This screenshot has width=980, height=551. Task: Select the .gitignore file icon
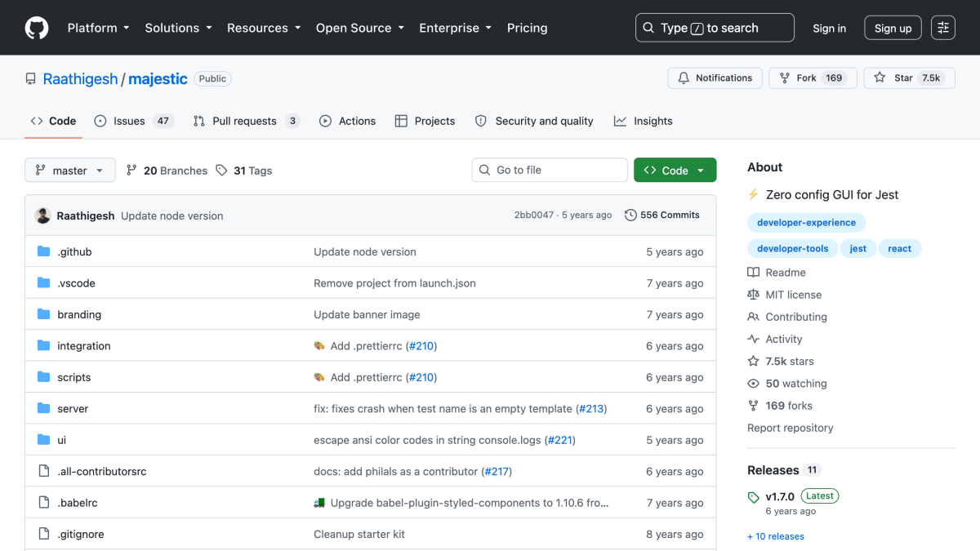[44, 534]
